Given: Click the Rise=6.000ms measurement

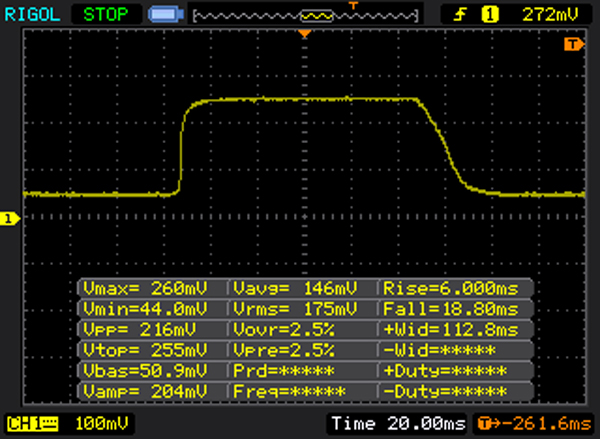Looking at the screenshot, I should pyautogui.click(x=451, y=288).
